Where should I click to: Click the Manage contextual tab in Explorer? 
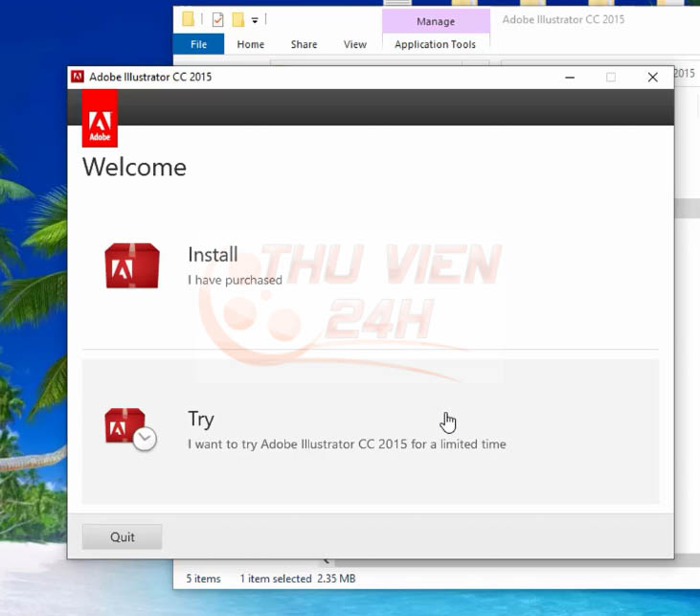coord(436,21)
